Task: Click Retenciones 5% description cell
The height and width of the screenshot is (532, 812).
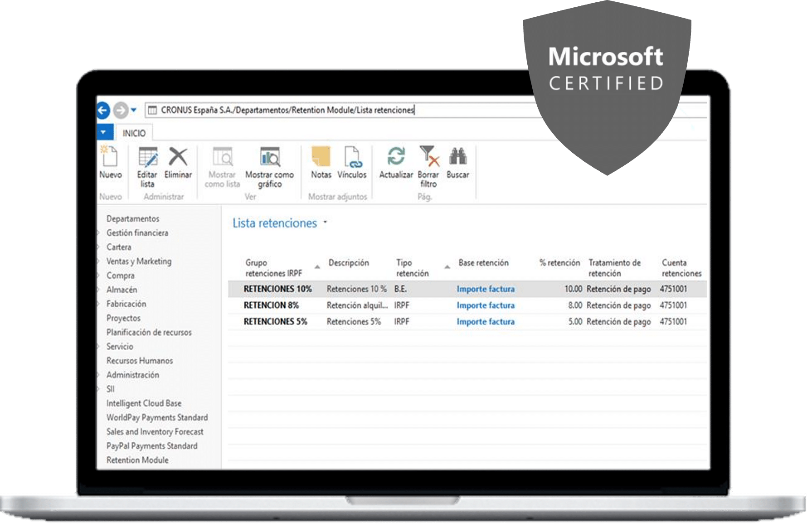Action: tap(354, 322)
